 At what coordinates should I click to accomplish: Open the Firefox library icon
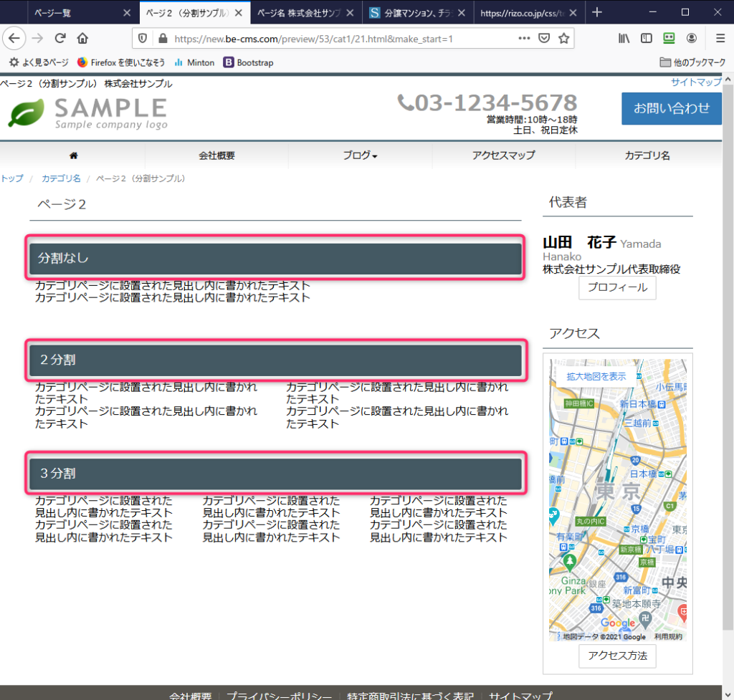624,39
